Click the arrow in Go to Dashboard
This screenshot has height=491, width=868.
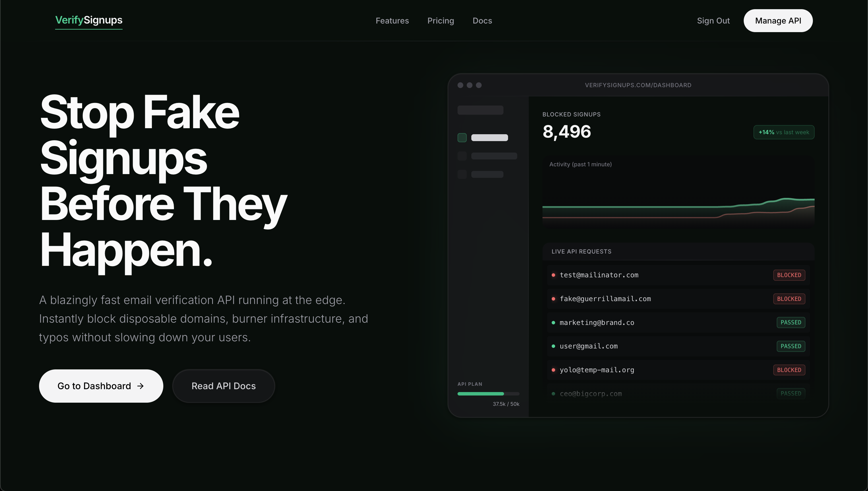pos(140,386)
